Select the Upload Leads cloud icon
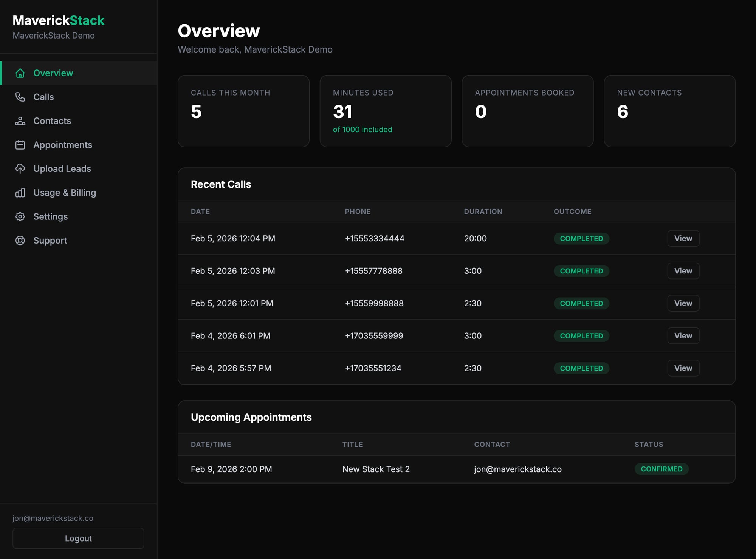The height and width of the screenshot is (559, 756). tap(20, 169)
